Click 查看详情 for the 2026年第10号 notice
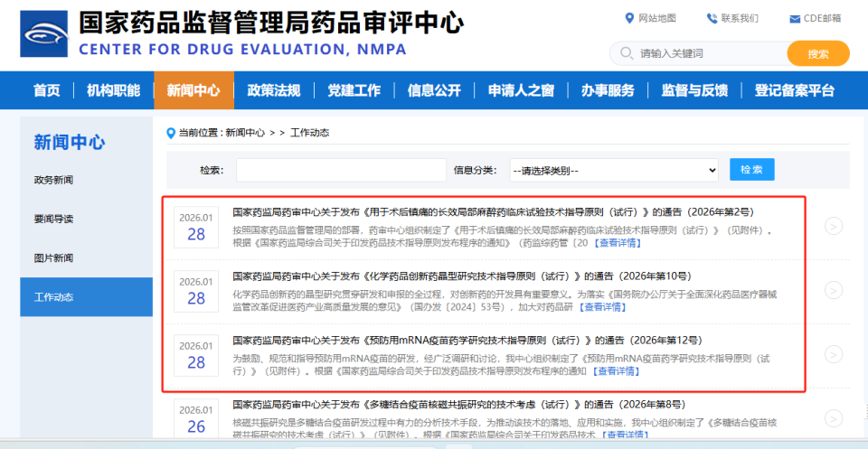Viewport: 868px width, 449px height. [x=602, y=307]
